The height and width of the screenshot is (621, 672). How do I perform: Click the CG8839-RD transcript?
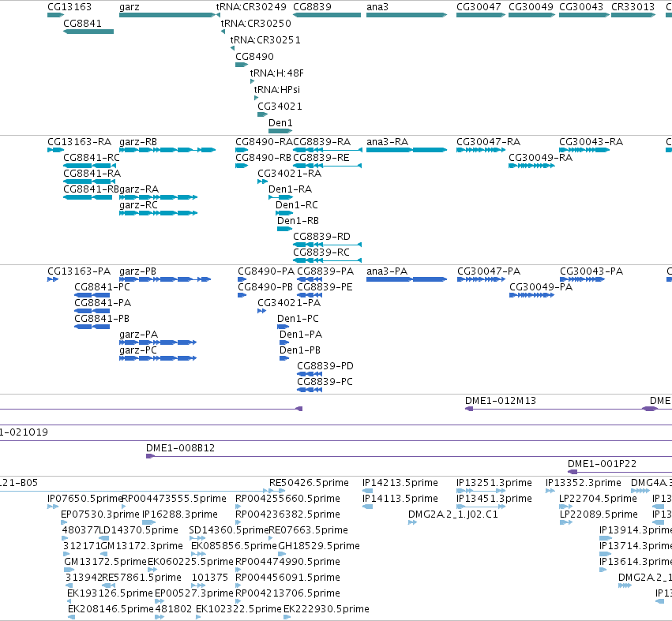click(328, 245)
